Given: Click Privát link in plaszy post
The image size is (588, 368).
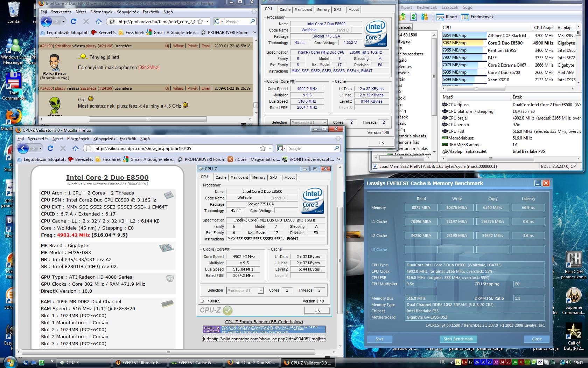Looking at the screenshot, I should click(192, 88).
